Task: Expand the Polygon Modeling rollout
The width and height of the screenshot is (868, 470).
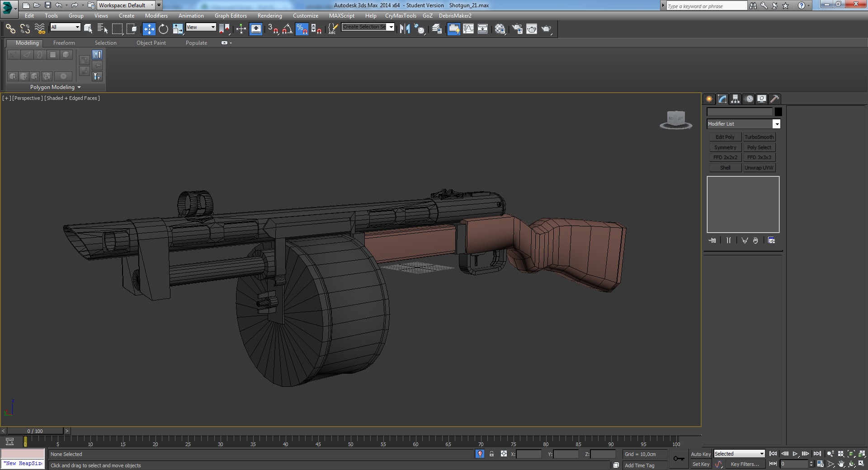Action: 55,87
